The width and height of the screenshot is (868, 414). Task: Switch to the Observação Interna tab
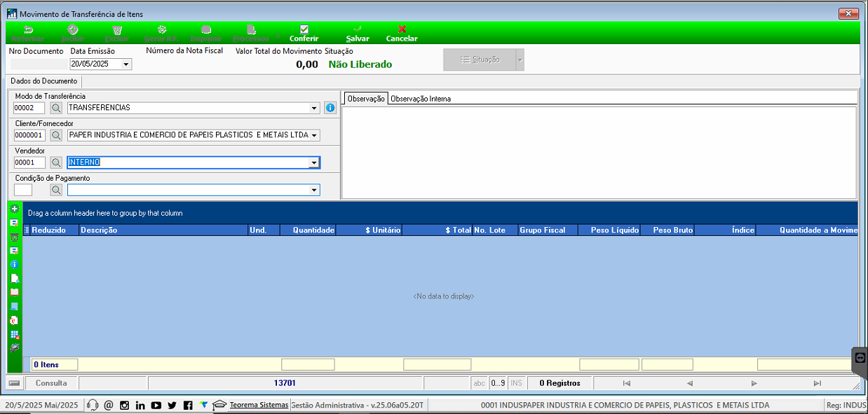pyautogui.click(x=420, y=99)
